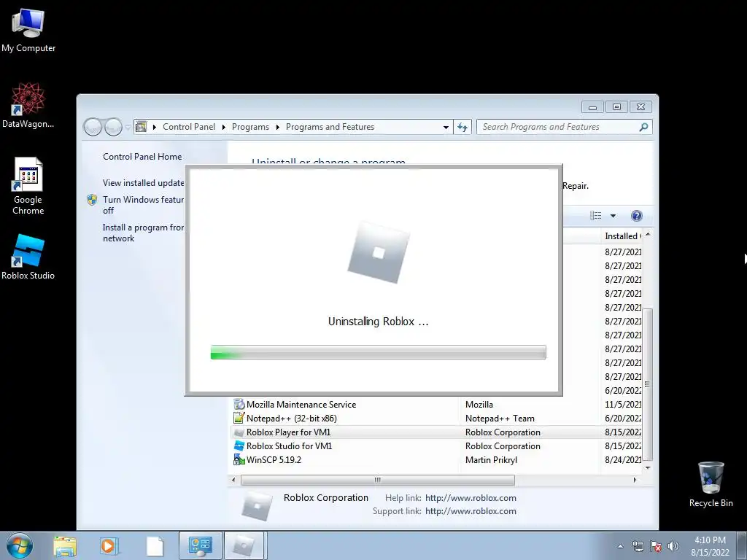Show hidden system tray icons

click(x=620, y=546)
